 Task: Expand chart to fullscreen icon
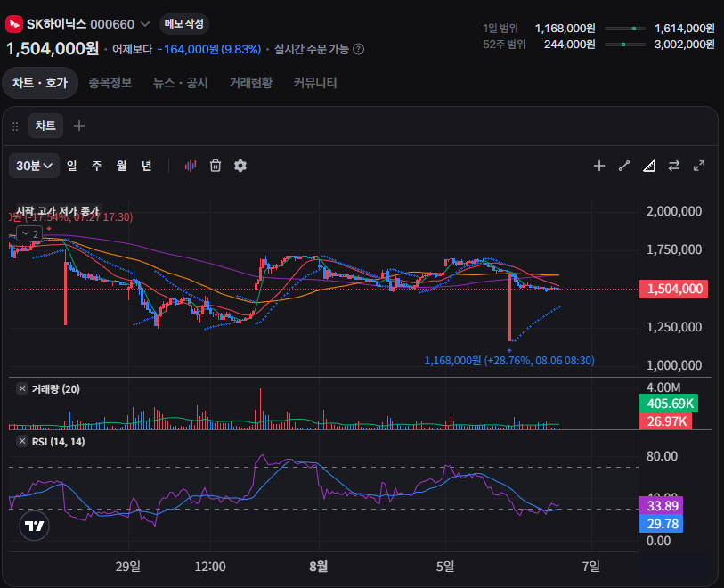tap(699, 166)
